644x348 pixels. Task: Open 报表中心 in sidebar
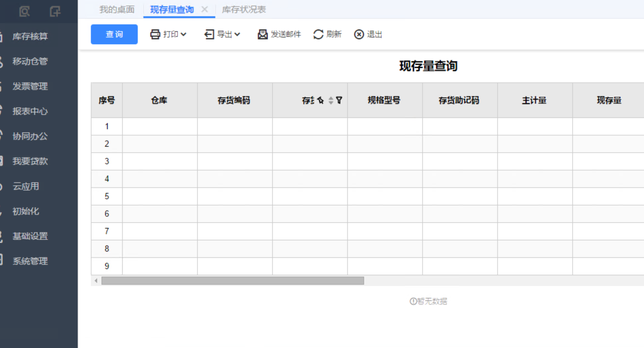[x=30, y=111]
